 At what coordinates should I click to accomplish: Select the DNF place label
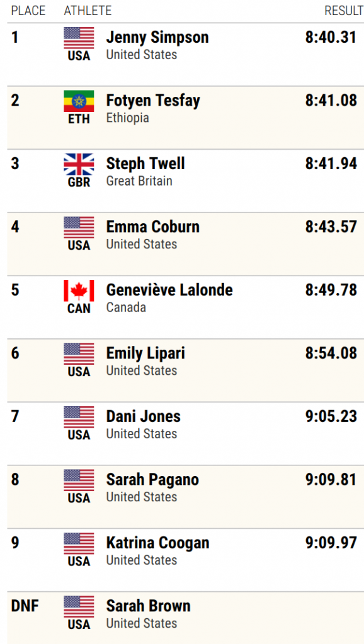(x=25, y=606)
